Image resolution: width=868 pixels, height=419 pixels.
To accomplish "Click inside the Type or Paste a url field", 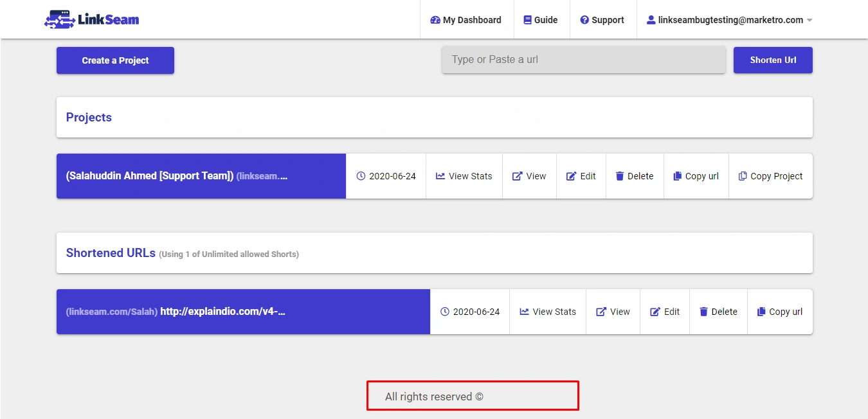I will [x=583, y=59].
